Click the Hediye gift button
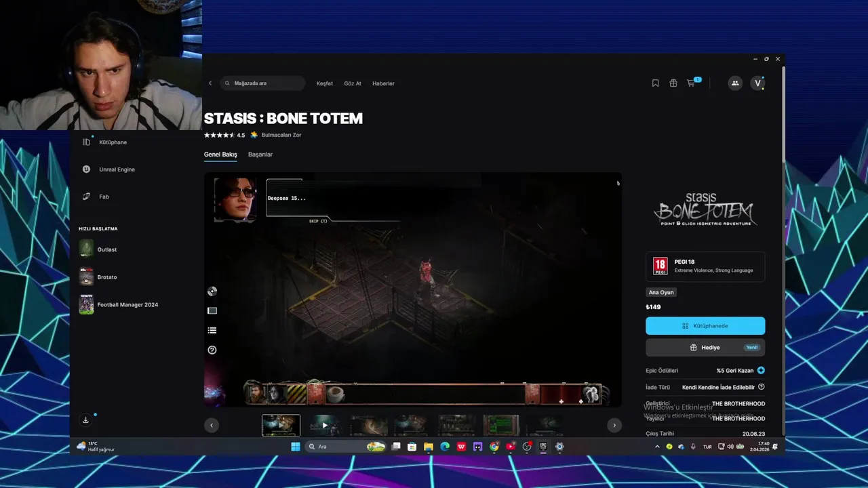 click(705, 348)
